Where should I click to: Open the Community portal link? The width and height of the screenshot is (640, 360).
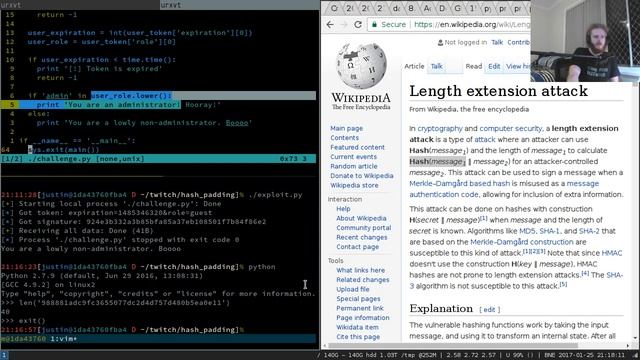click(x=363, y=228)
